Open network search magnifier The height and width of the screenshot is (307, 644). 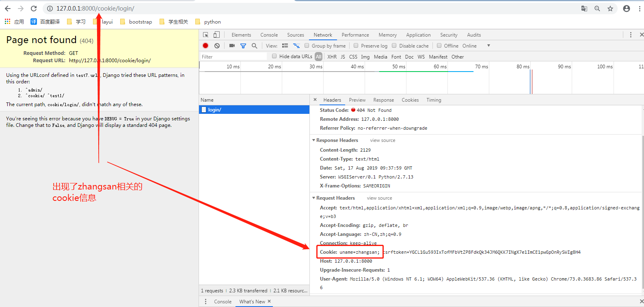pos(255,46)
